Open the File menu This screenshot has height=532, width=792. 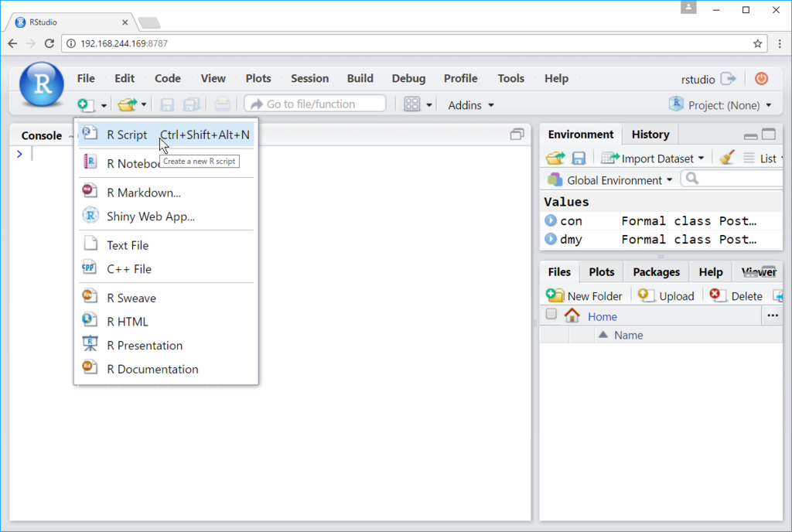pos(86,78)
